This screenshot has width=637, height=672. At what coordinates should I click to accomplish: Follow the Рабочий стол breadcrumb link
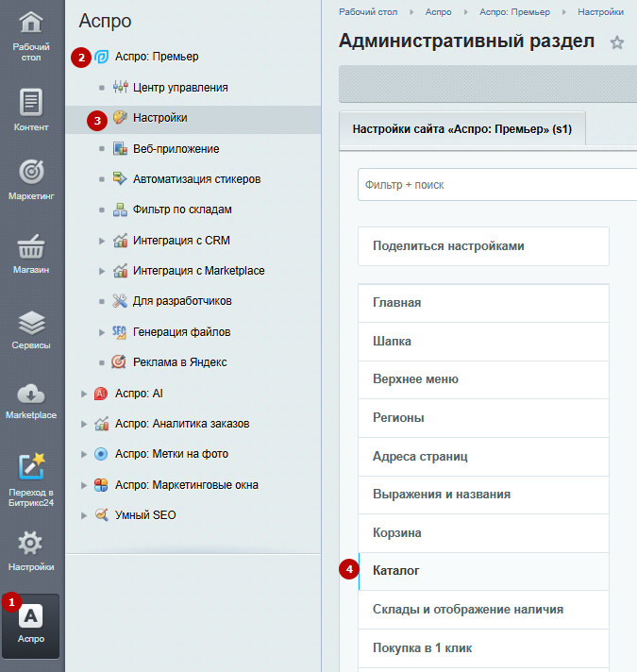[368, 12]
